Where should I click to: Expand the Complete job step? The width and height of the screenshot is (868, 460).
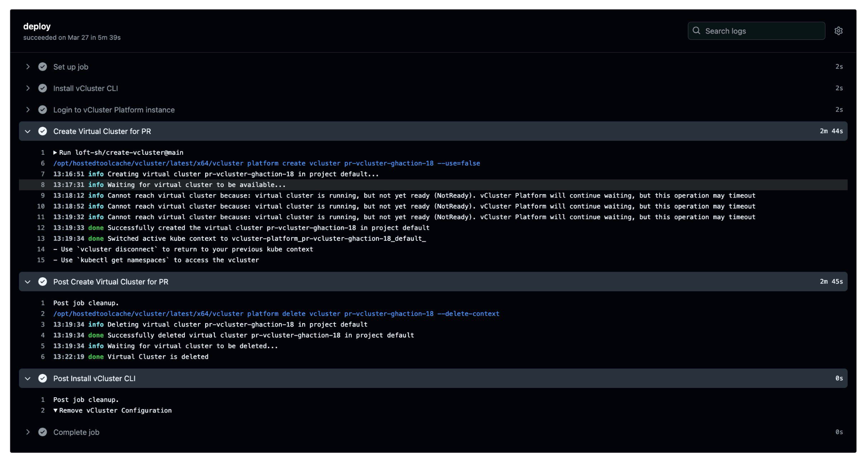[x=28, y=432]
